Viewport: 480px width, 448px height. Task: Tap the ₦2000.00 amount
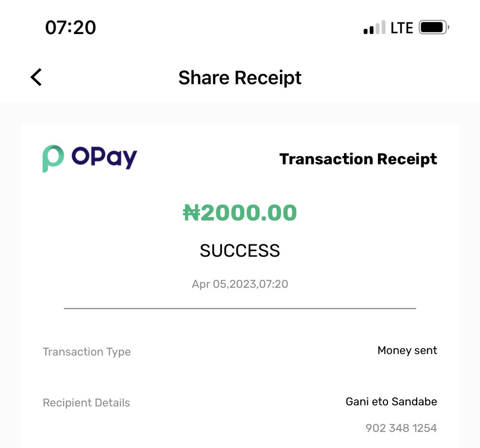coord(240,213)
